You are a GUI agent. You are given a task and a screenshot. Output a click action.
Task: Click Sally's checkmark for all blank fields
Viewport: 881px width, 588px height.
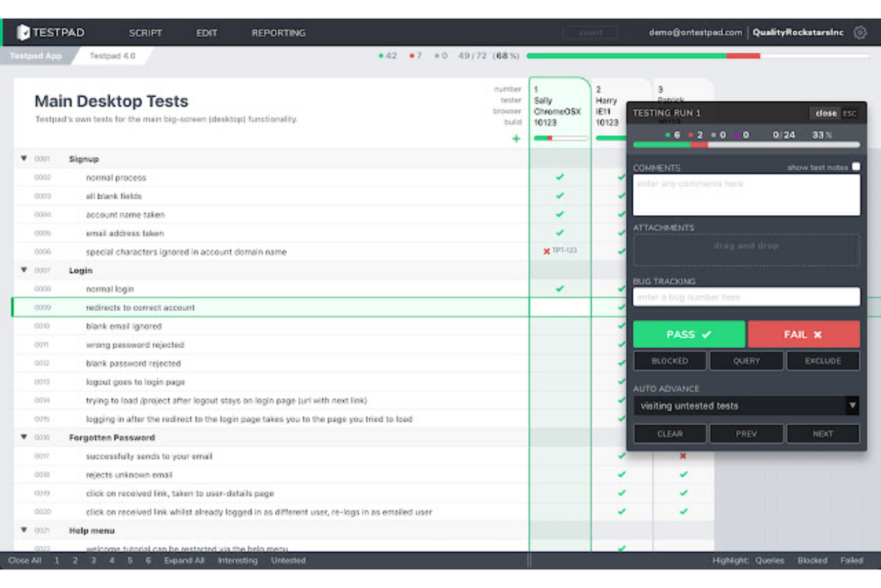(560, 196)
